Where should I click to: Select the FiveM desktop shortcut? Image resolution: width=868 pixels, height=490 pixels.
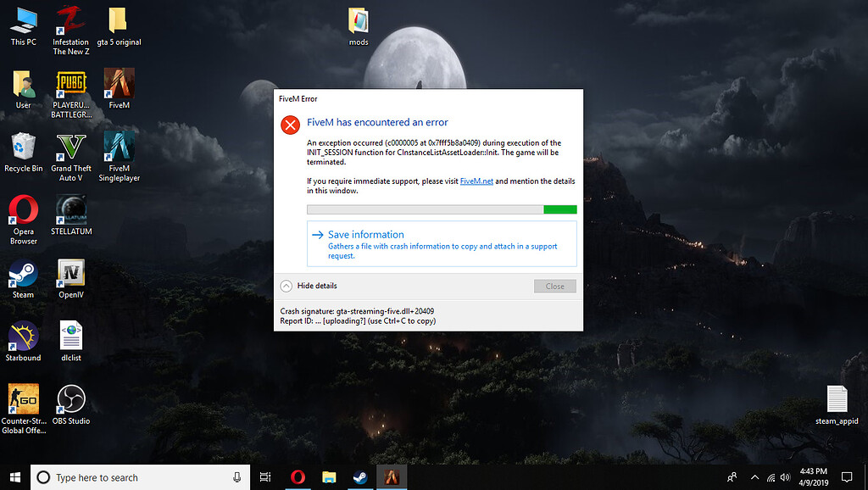coord(119,88)
